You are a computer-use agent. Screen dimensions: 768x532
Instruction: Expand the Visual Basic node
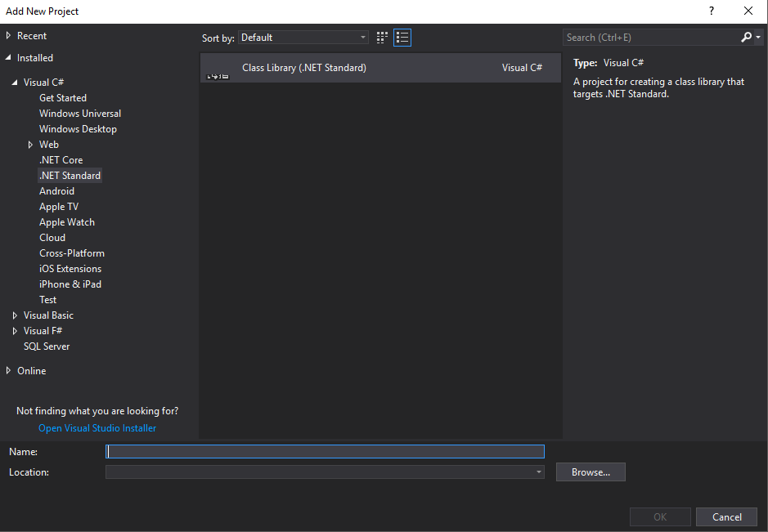pyautogui.click(x=16, y=315)
